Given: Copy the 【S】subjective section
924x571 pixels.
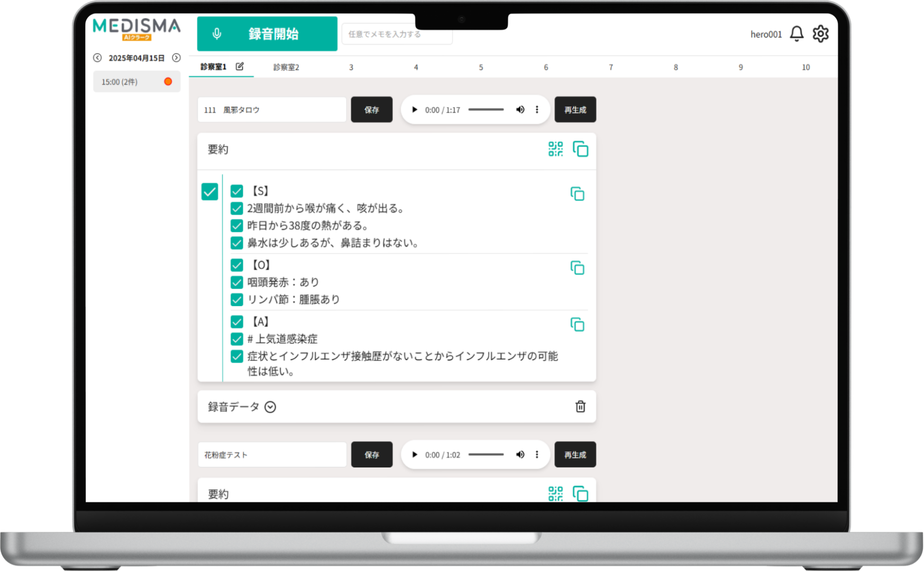Looking at the screenshot, I should [x=578, y=194].
